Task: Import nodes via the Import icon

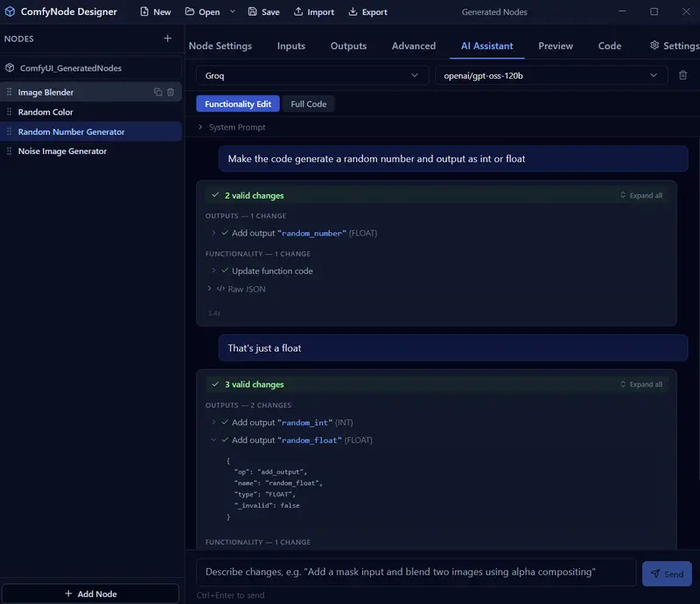Action: [311, 12]
